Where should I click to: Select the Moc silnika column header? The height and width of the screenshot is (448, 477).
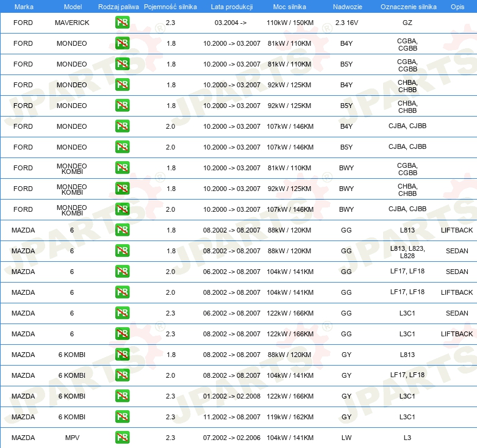pyautogui.click(x=290, y=7)
